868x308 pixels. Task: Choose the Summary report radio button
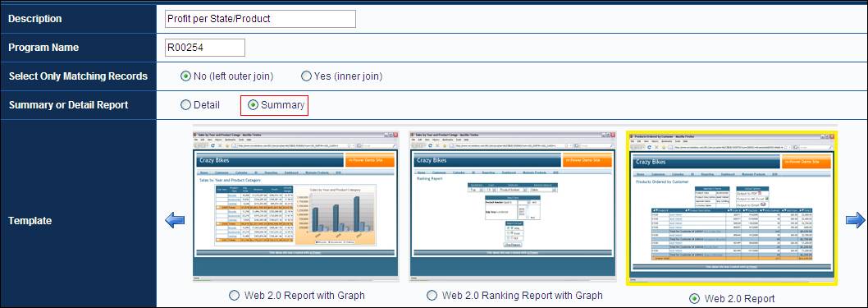253,104
